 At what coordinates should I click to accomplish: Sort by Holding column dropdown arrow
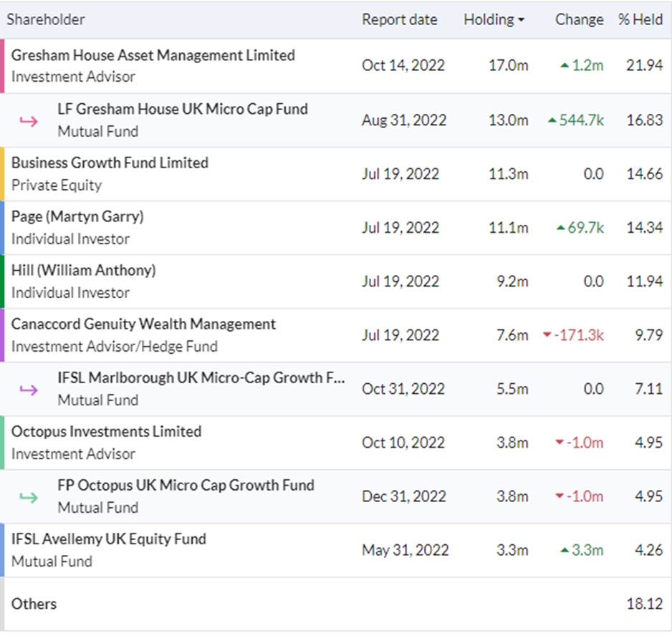(x=521, y=20)
